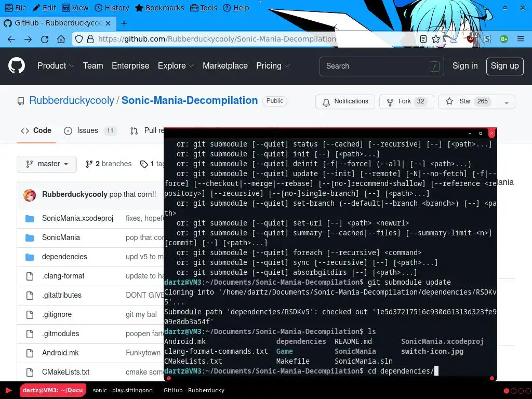Click the Sign in link
The height and width of the screenshot is (399, 532).
[465, 66]
